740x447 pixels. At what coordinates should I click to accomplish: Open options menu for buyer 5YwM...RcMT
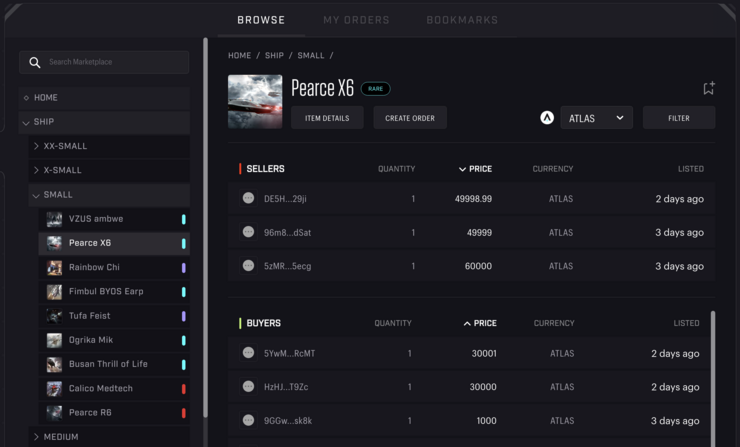tap(248, 353)
